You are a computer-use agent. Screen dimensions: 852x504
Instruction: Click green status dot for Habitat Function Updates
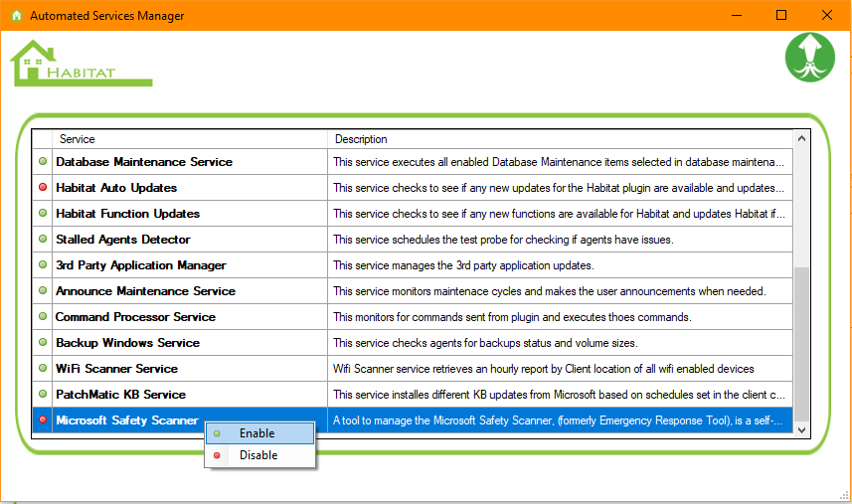pos(43,213)
